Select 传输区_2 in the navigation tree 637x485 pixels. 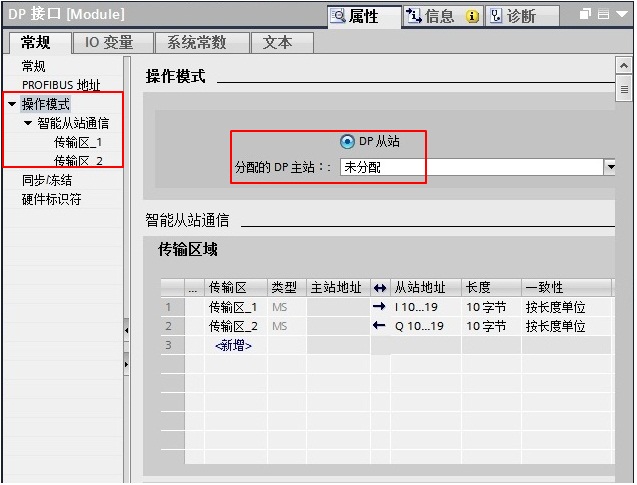78,161
